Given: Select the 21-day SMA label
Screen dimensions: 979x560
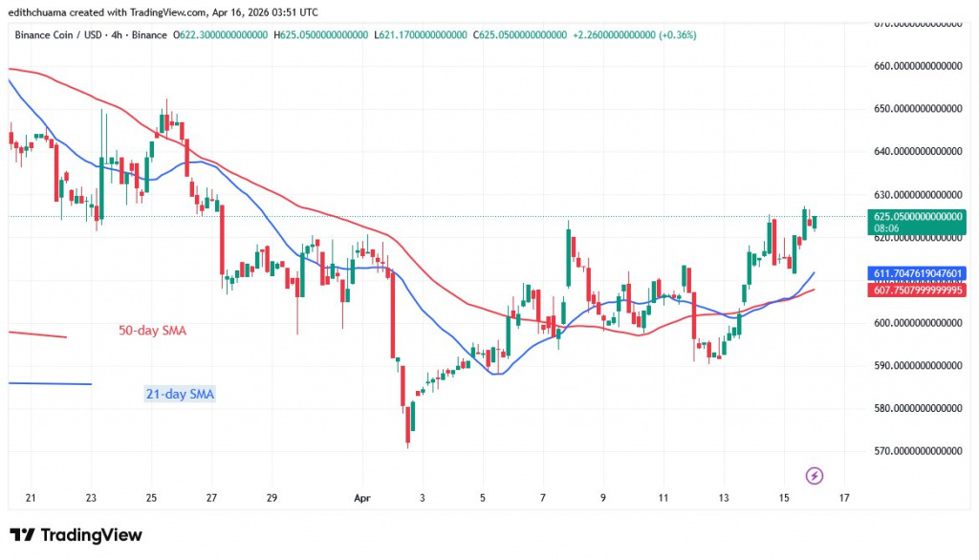Looking at the screenshot, I should (180, 393).
